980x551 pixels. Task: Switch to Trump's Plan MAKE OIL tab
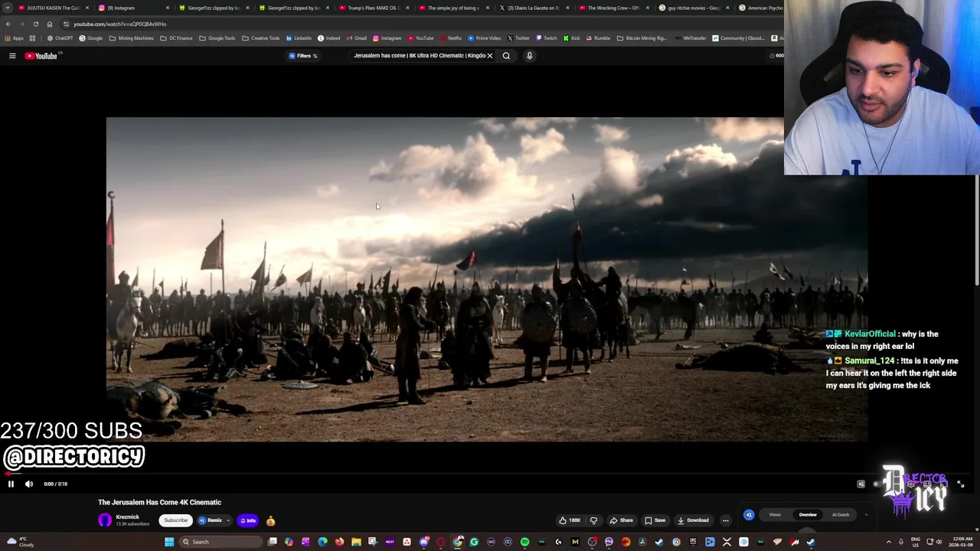(x=373, y=8)
